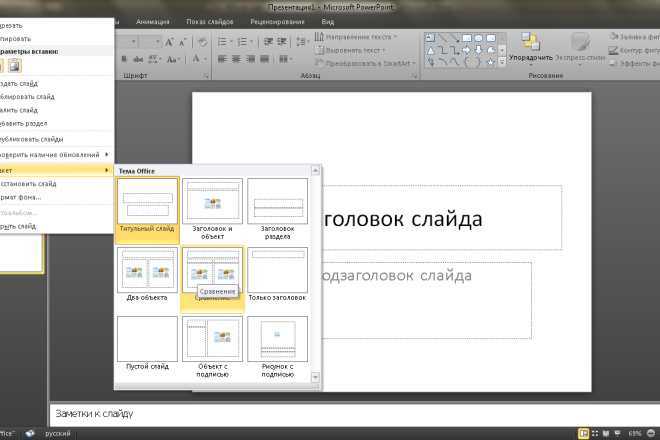This screenshot has height=440, width=660.
Task: Click 'Проверить наличие обновлений' menu item
Action: click(x=52, y=155)
